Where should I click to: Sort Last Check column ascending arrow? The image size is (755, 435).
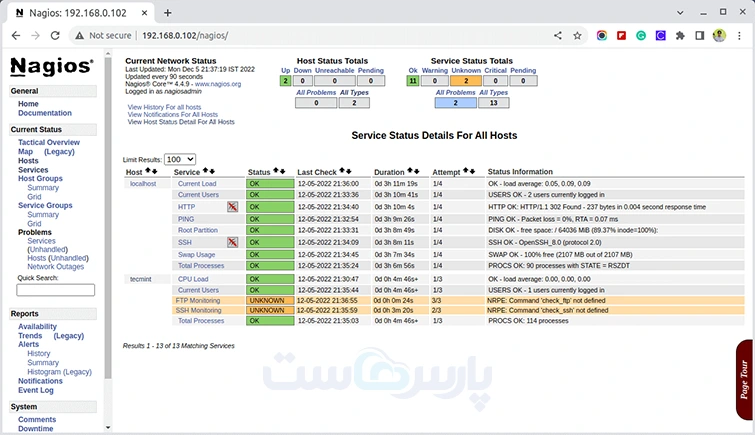(342, 171)
